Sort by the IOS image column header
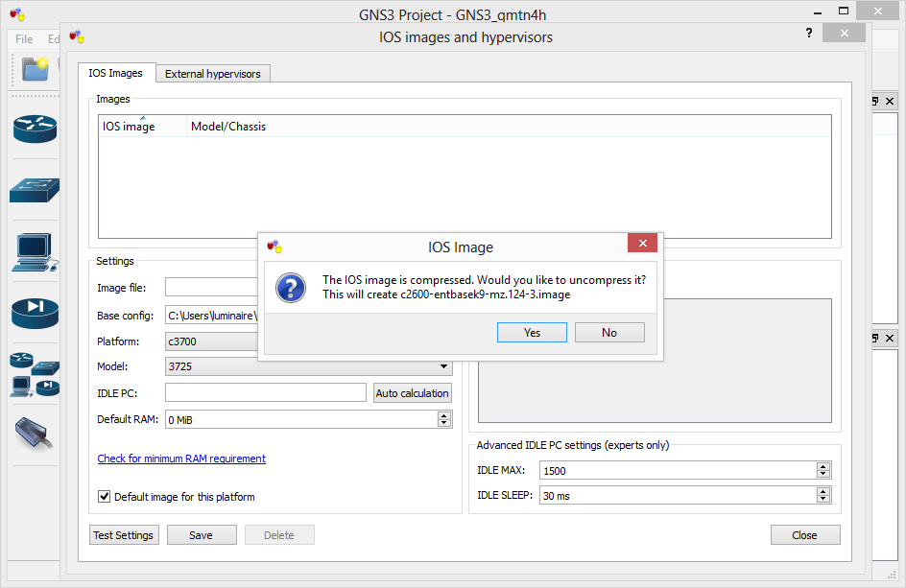 (x=142, y=127)
